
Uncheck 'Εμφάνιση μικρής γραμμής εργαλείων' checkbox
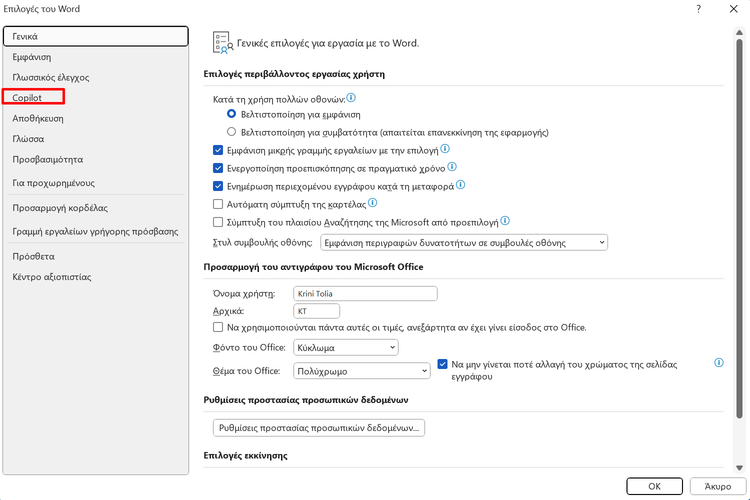pyautogui.click(x=219, y=150)
